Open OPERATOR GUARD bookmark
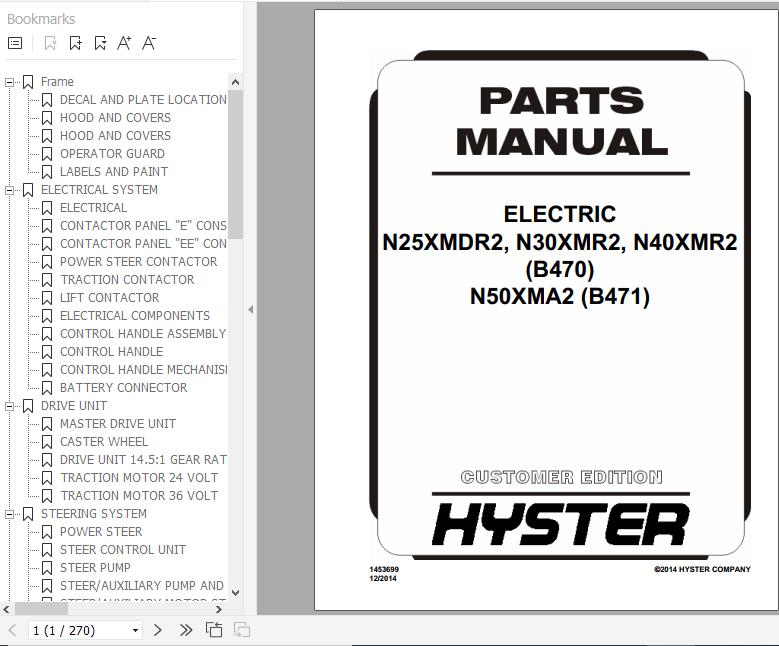The width and height of the screenshot is (779, 646). coord(112,154)
